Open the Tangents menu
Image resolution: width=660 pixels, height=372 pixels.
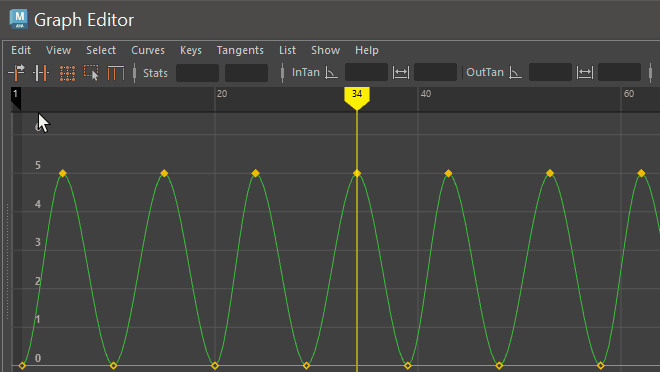(x=240, y=50)
